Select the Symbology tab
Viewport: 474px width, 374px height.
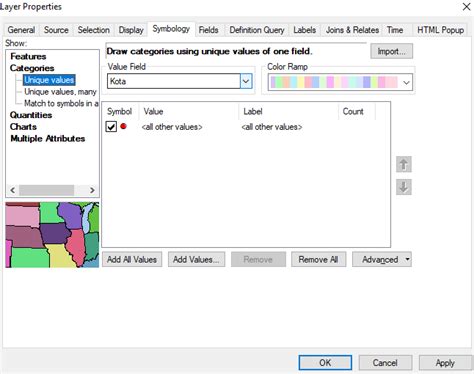pyautogui.click(x=171, y=29)
